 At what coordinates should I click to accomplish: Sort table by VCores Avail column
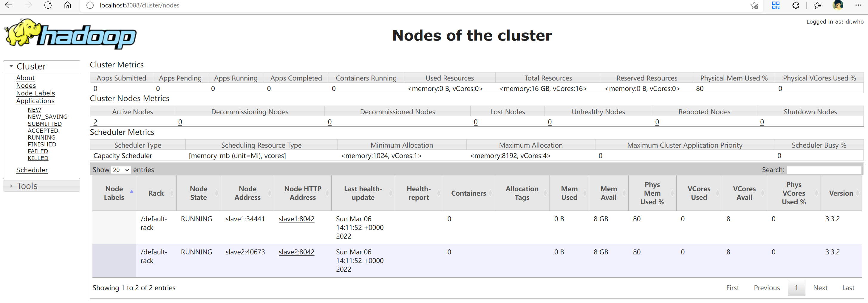[744, 193]
